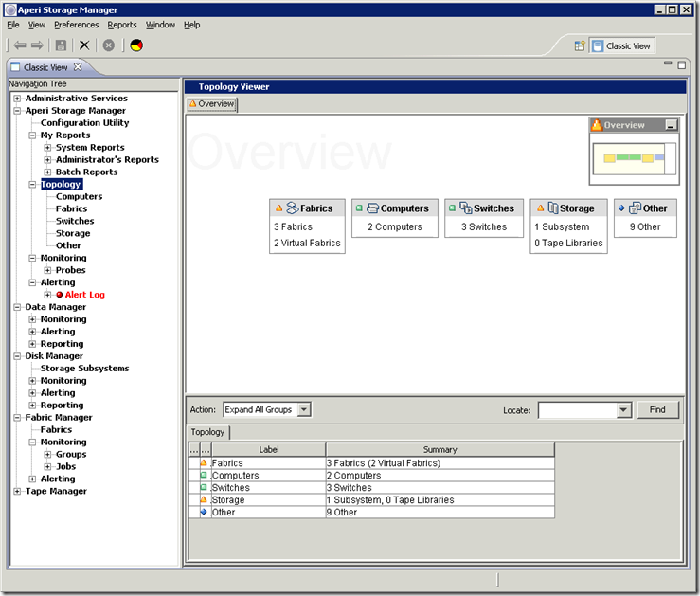Screen dimensions: 700x596
Task: Click the Other group icon in topology
Action: 635,208
